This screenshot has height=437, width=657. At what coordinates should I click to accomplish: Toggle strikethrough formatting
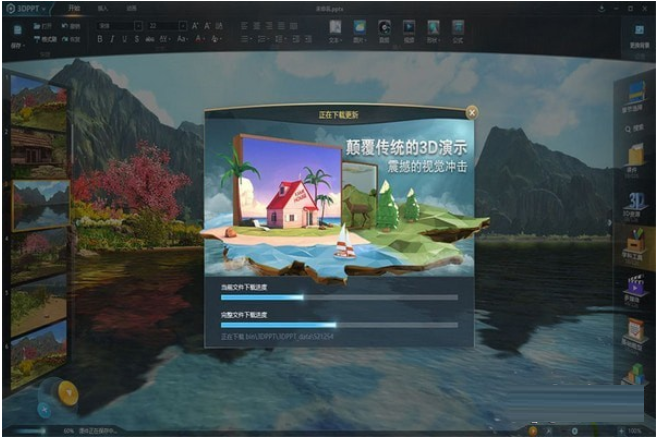[x=150, y=39]
